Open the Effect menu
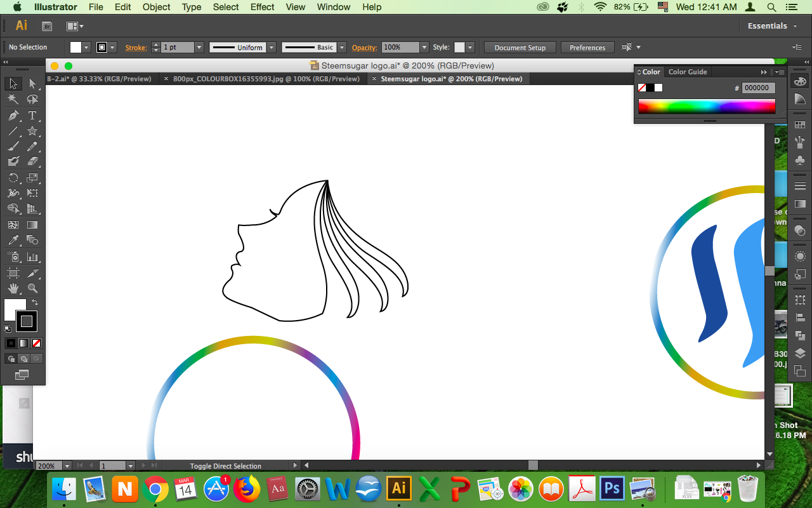The width and height of the screenshot is (812, 508). pos(262,7)
